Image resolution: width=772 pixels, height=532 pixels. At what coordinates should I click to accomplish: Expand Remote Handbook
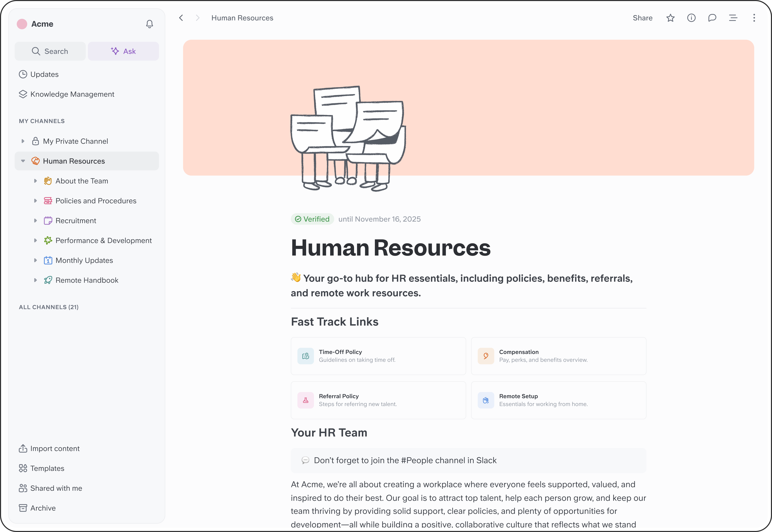tap(35, 280)
